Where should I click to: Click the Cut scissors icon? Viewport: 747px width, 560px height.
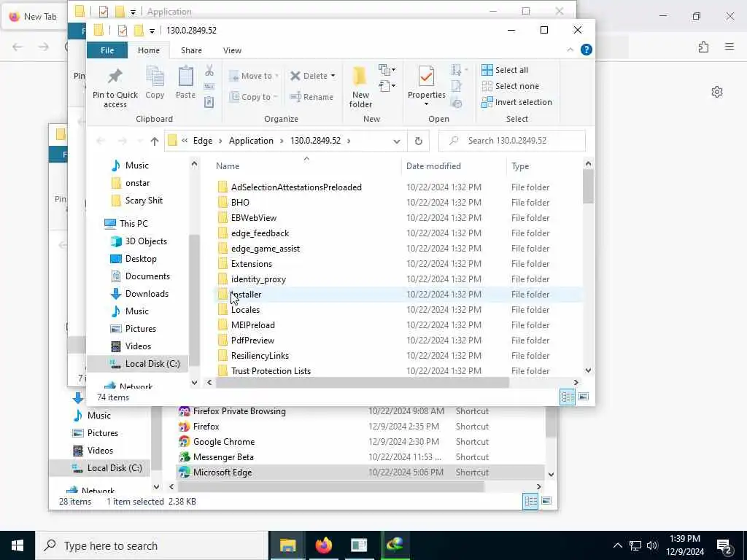tap(209, 71)
